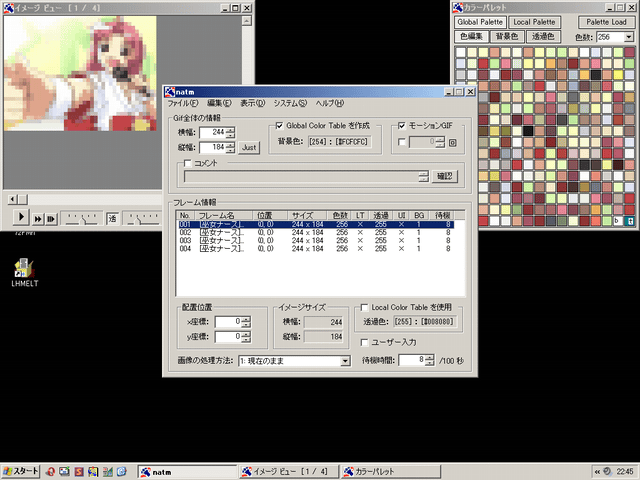Enable the コメント checkbox
The width and height of the screenshot is (640, 480).
(186, 162)
